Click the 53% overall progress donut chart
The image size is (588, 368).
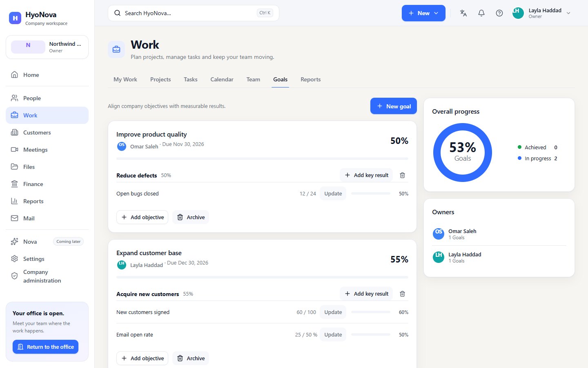463,153
